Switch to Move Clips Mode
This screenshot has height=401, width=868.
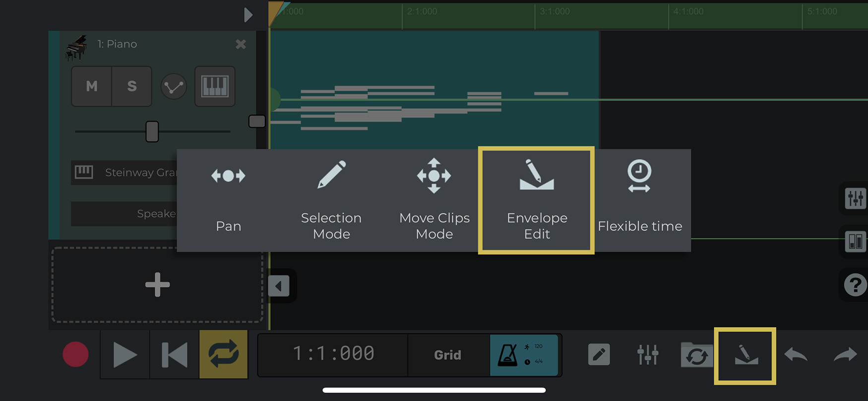(434, 200)
